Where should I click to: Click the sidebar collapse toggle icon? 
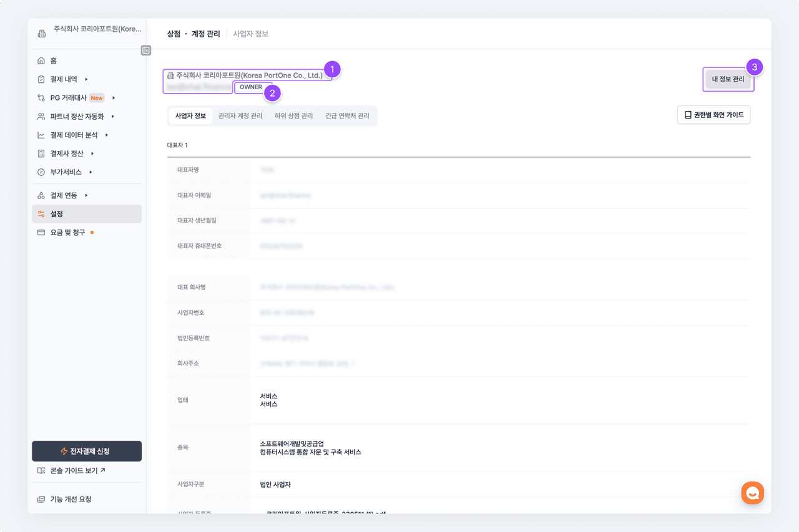click(146, 51)
